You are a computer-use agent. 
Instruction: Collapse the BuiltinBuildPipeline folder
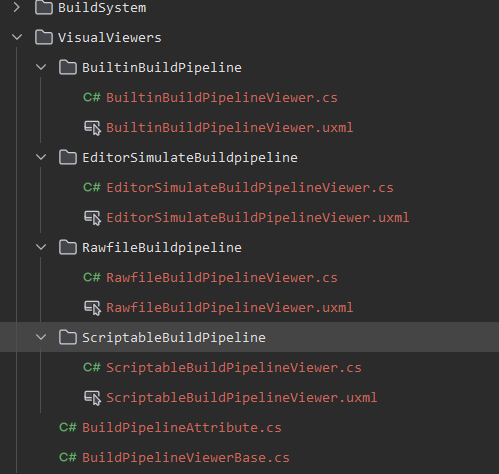tap(41, 67)
